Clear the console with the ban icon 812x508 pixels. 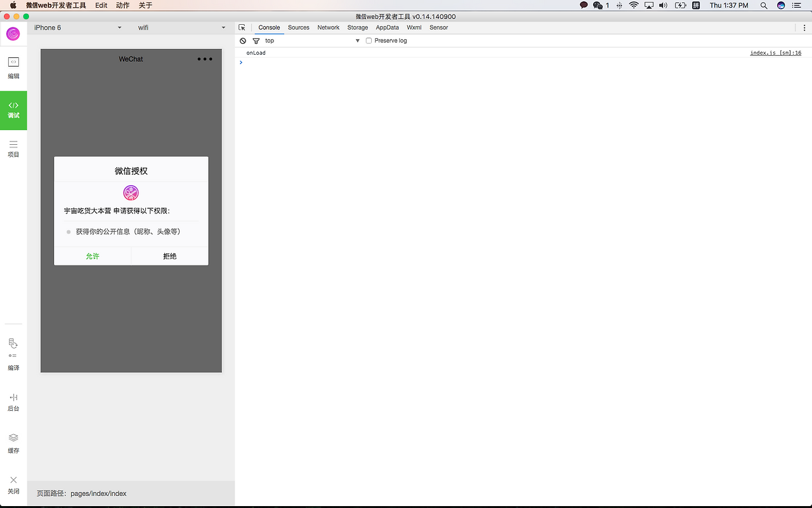pos(243,40)
